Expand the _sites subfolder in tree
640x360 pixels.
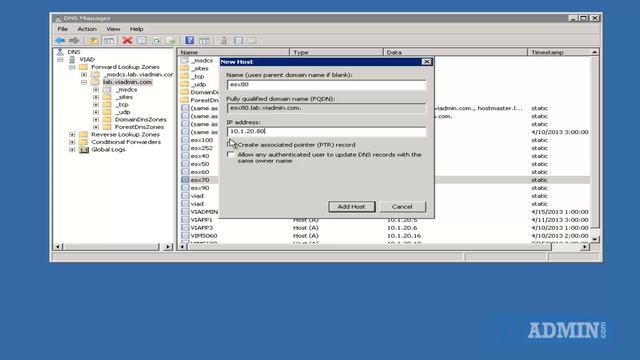[96, 97]
